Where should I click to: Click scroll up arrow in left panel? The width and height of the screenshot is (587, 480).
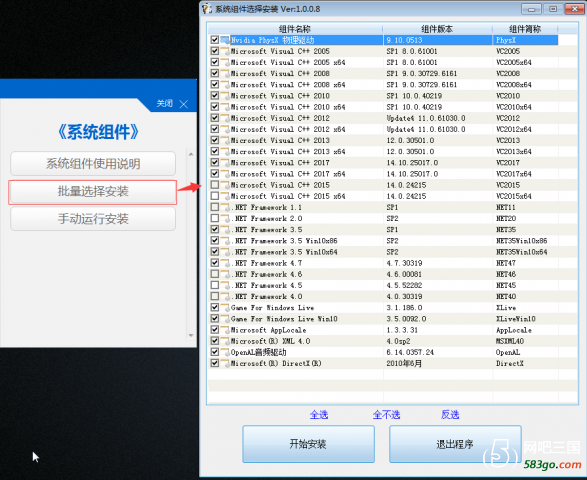pyautogui.click(x=191, y=154)
